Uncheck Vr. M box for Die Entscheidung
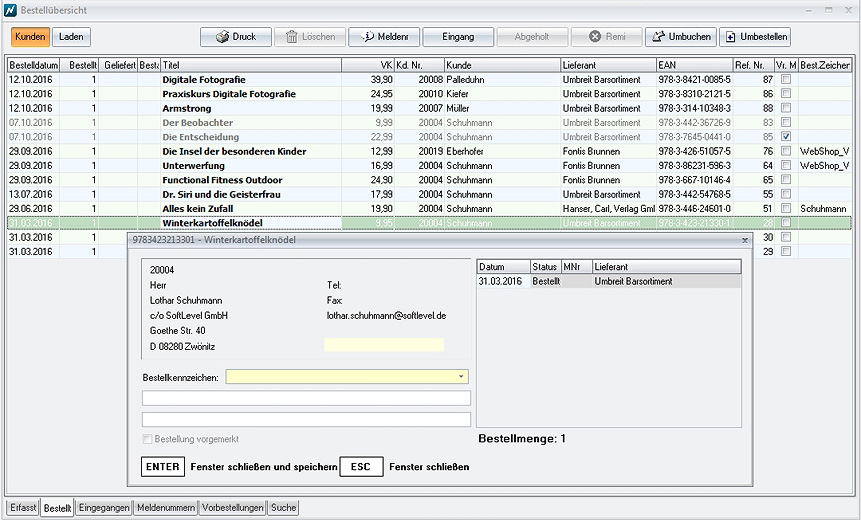861x520 pixels. pos(786,136)
